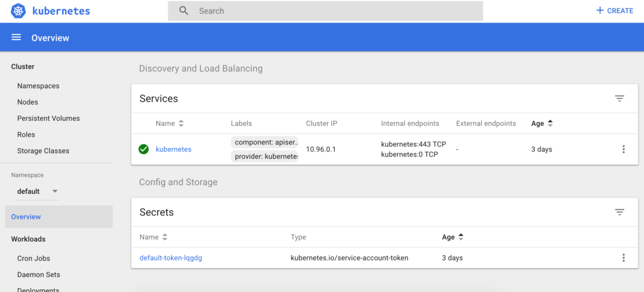Open the kubernetes service link
This screenshot has height=292, width=644.
pyautogui.click(x=173, y=149)
